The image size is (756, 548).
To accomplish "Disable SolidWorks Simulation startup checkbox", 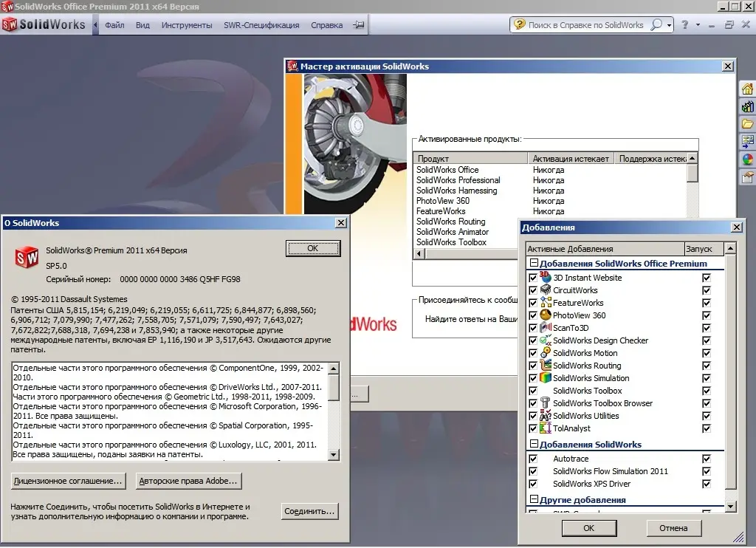I will (707, 378).
